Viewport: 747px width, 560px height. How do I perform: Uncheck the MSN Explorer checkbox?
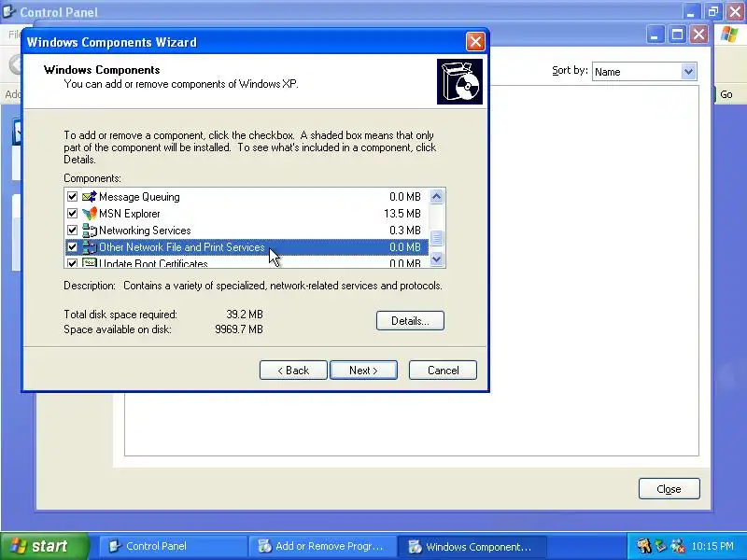pos(72,214)
